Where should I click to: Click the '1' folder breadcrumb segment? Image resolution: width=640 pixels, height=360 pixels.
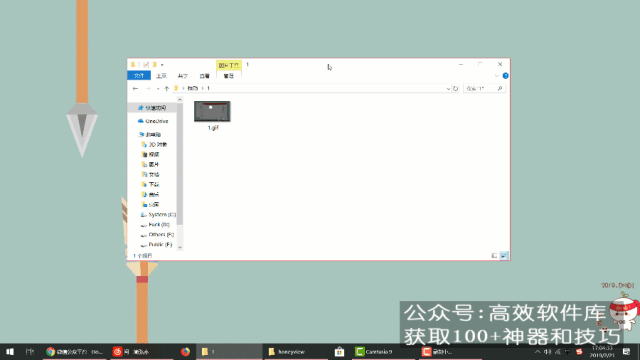click(x=208, y=88)
